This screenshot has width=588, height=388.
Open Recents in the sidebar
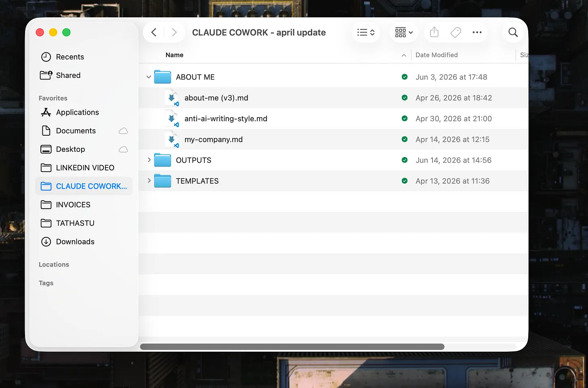pos(84,57)
